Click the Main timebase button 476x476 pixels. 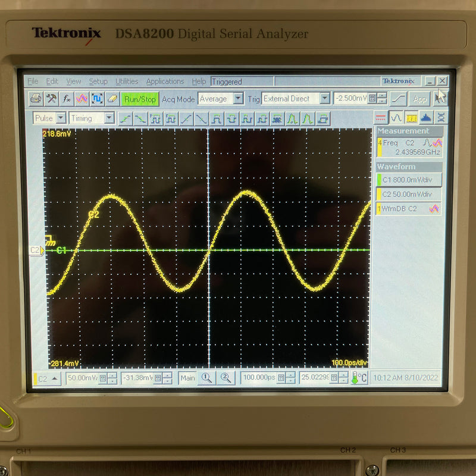click(x=187, y=378)
